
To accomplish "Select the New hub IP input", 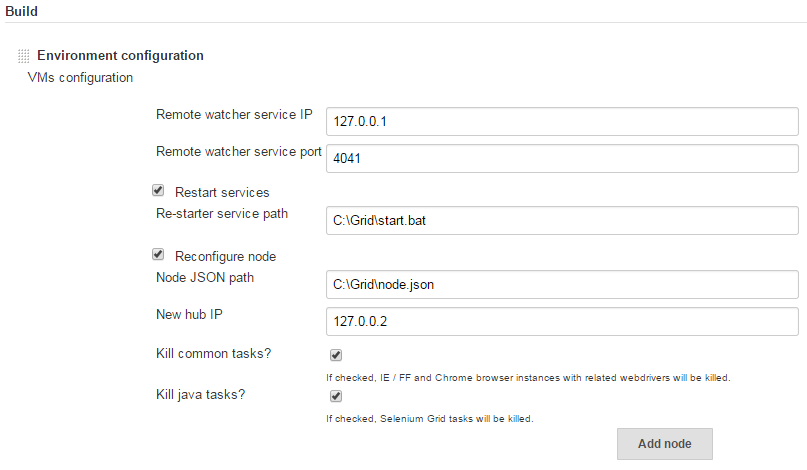I will [x=562, y=321].
